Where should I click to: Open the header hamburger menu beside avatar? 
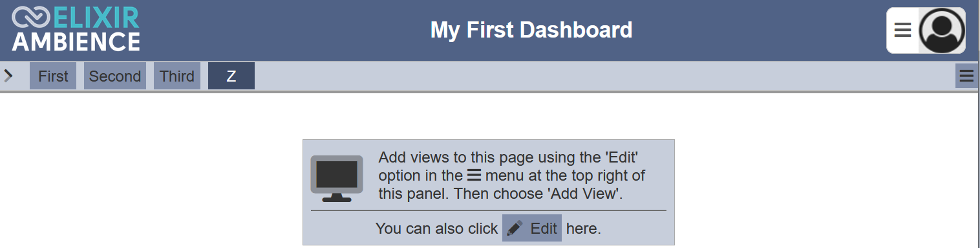902,30
